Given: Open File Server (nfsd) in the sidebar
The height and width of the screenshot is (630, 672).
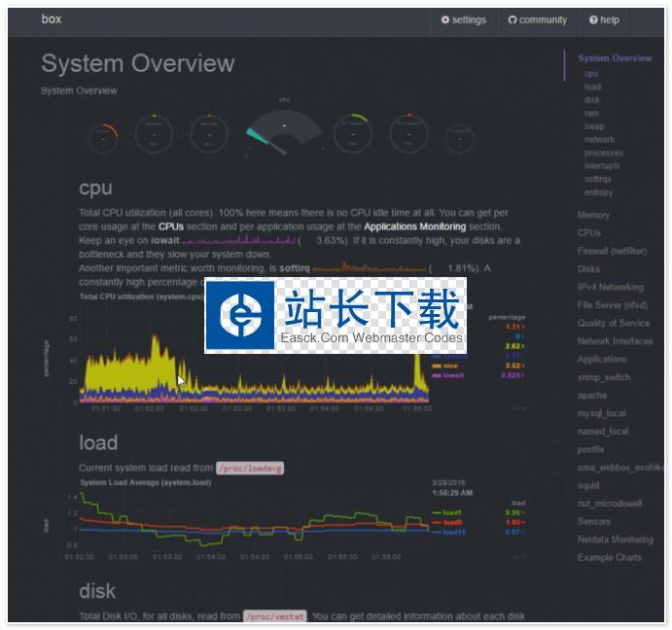Looking at the screenshot, I should (612, 304).
